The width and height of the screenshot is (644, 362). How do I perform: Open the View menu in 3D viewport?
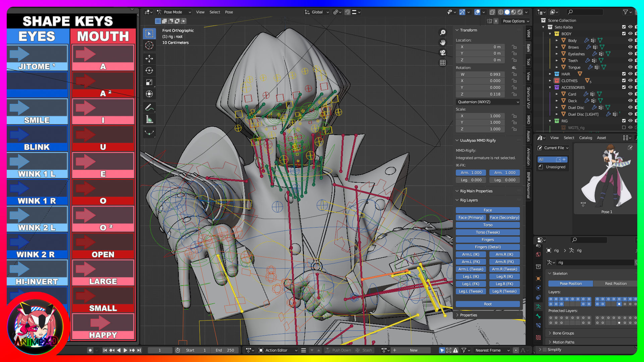(x=200, y=12)
